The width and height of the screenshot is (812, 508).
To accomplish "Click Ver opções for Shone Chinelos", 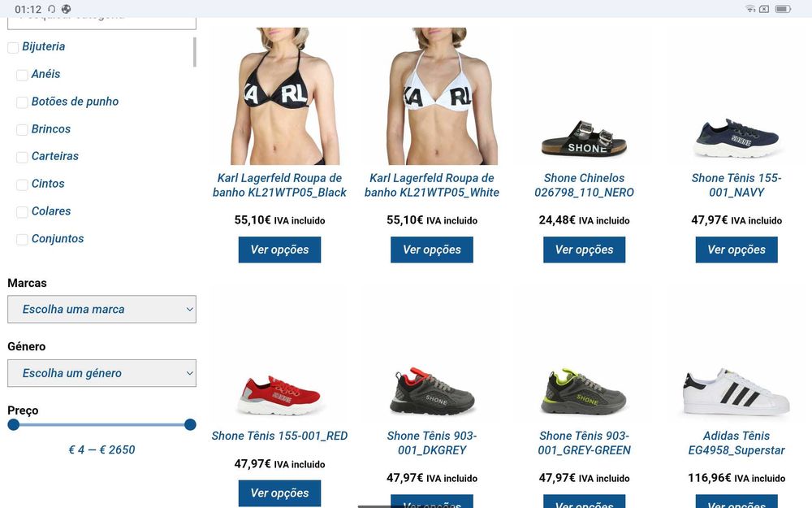I will tap(584, 250).
